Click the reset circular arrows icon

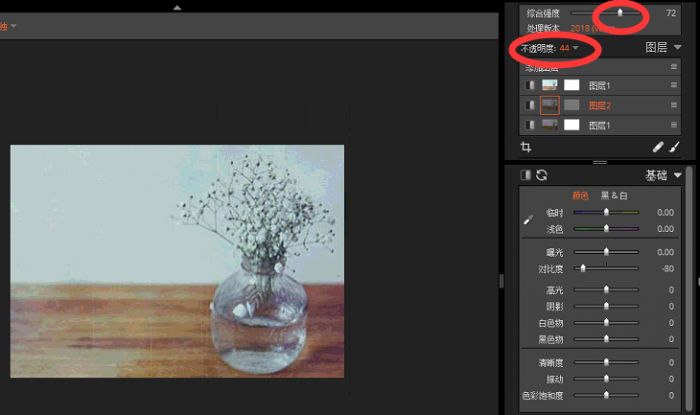pyautogui.click(x=542, y=175)
